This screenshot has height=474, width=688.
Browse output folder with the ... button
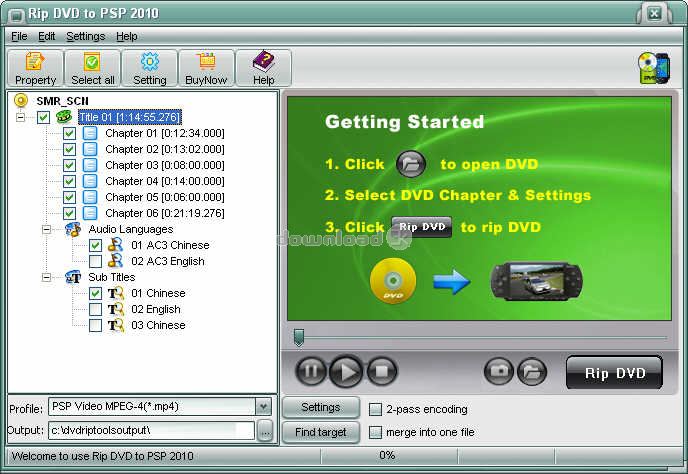(265, 431)
